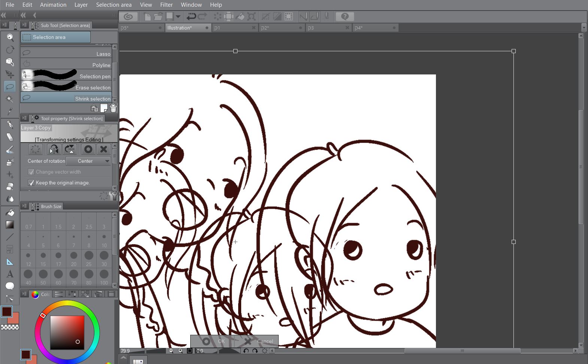588x364 pixels.
Task: Click the Open file folder icon
Action: coord(158,16)
